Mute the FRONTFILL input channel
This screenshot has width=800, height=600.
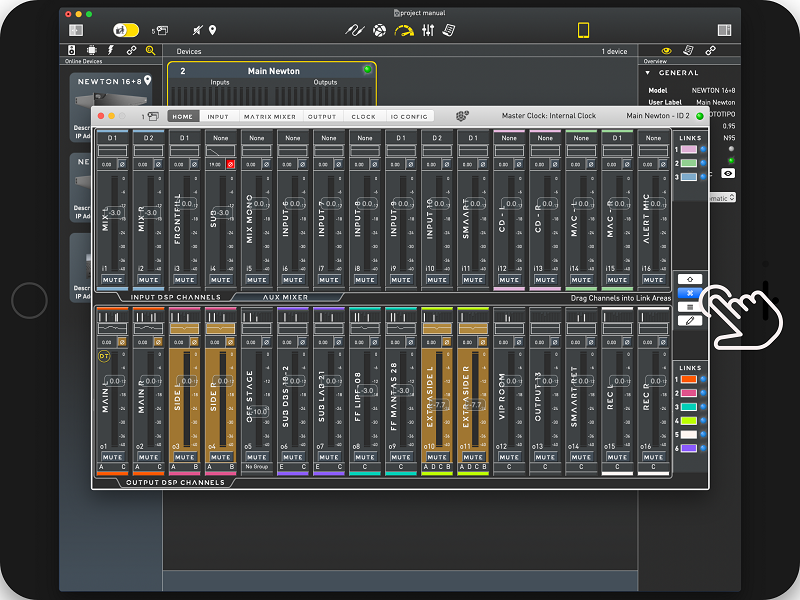pos(184,280)
